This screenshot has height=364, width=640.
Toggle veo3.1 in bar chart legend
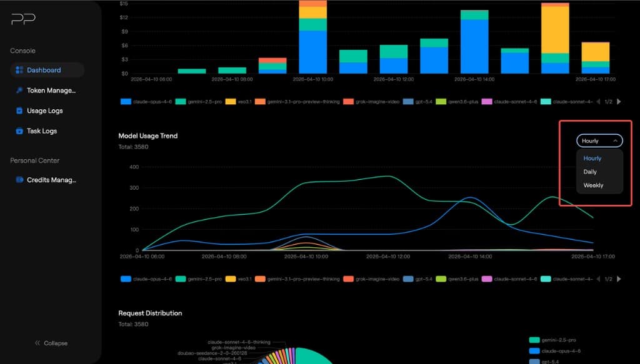click(238, 102)
